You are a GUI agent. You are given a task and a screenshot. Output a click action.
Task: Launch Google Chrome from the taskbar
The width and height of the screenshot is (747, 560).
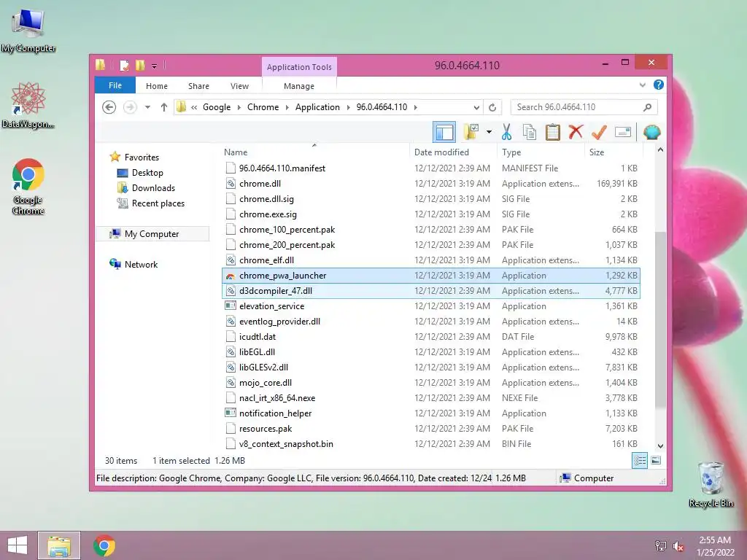104,545
